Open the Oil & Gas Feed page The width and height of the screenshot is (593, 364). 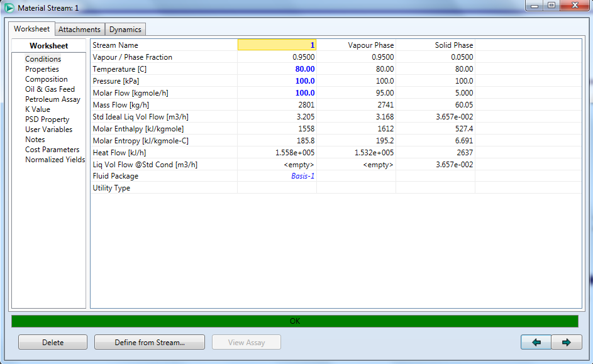point(50,89)
